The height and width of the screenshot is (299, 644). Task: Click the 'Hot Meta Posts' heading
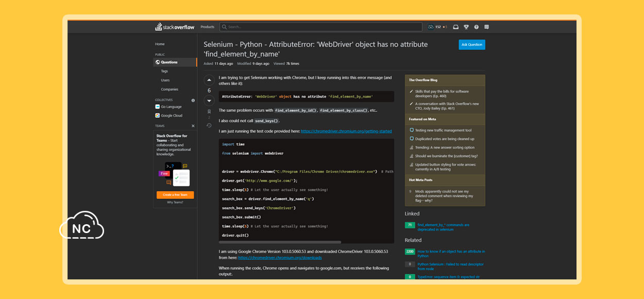421,180
